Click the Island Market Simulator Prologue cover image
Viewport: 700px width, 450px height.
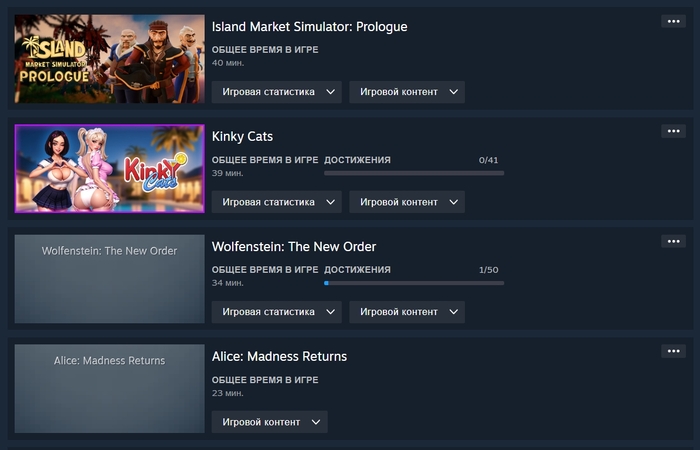(109, 59)
